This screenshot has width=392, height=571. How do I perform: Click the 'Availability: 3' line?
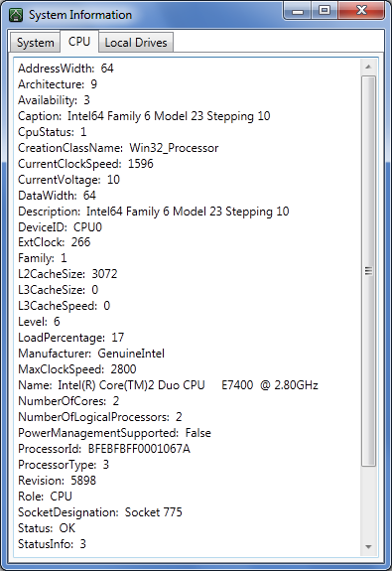click(54, 100)
